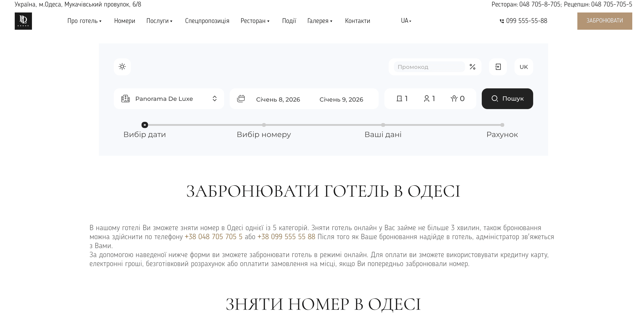Screen dimensions: 644x321
Task: Open the sign-in icon in booking widget
Action: (x=498, y=67)
